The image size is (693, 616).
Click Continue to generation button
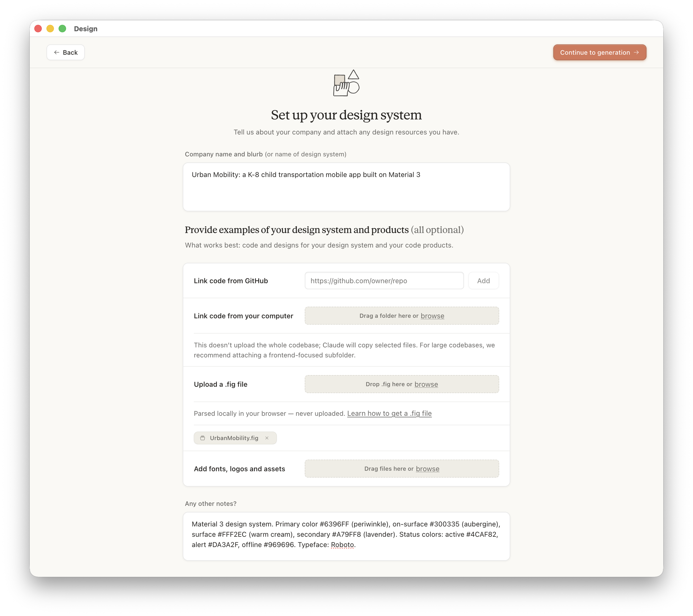[x=599, y=53]
